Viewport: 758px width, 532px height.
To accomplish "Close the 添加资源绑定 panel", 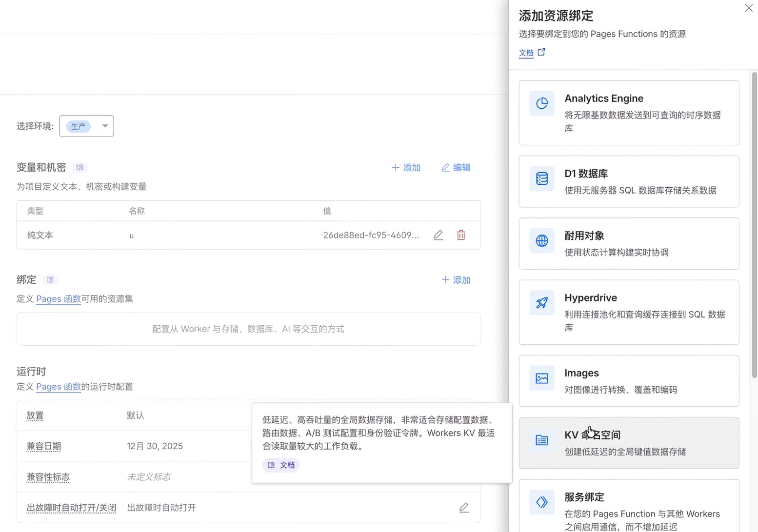I will point(749,8).
